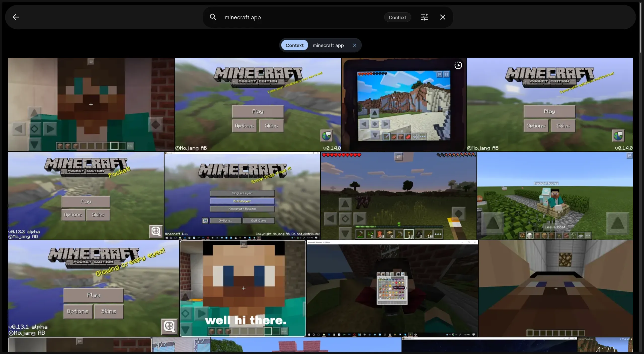Remove the 'minecraft app' context chip
Viewport: 644px width, 354px height.
(354, 45)
